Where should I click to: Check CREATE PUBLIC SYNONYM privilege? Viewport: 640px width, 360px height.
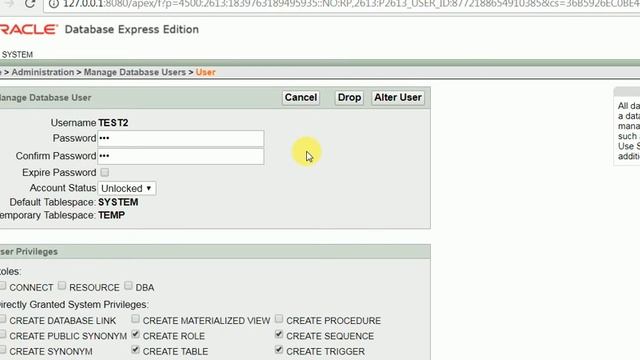2,334
